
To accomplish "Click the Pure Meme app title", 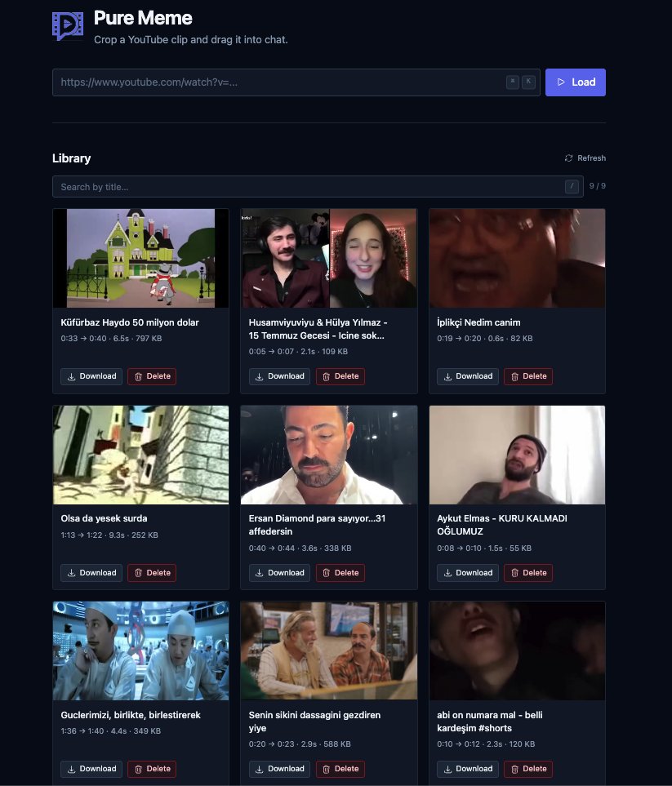I will click(143, 18).
